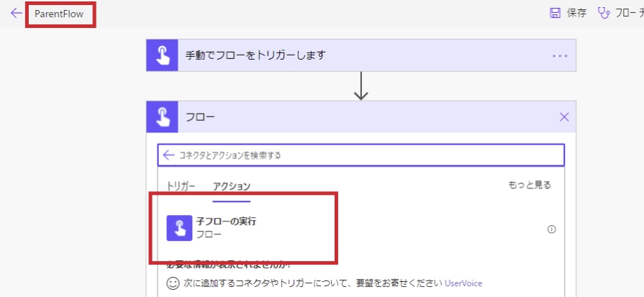This screenshot has width=644, height=297.
Task: Show info for 子フローの実行 action
Action: (x=552, y=229)
